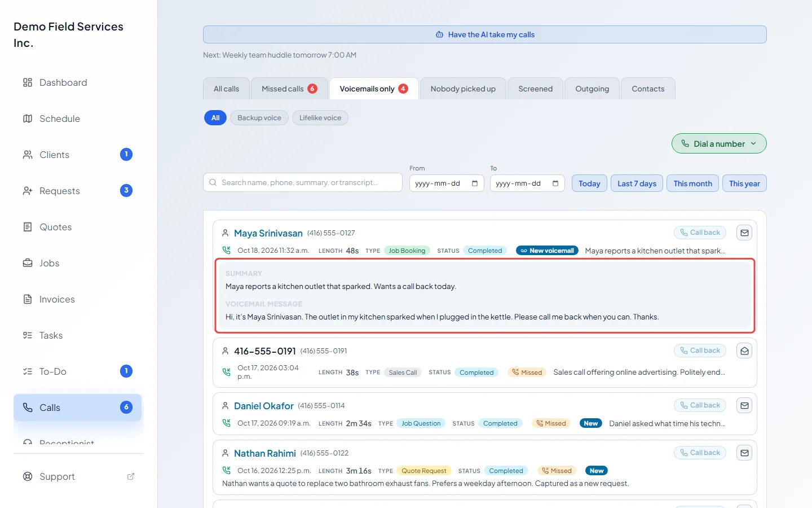
Task: Open the Missed calls tab
Action: (289, 89)
